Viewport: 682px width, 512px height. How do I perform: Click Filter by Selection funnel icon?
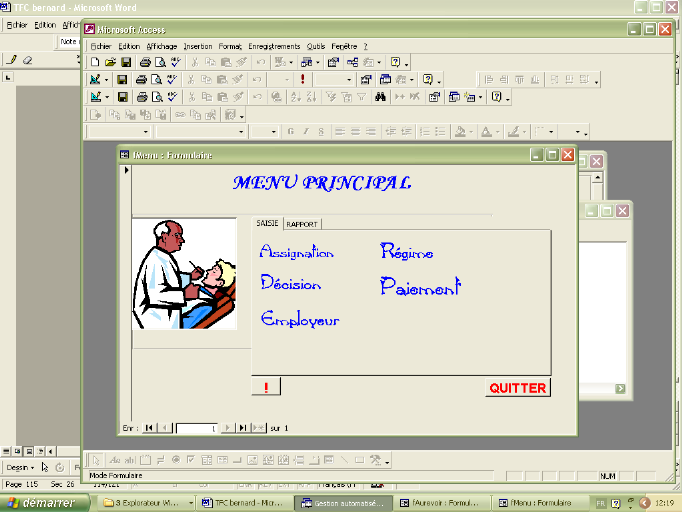(331, 97)
